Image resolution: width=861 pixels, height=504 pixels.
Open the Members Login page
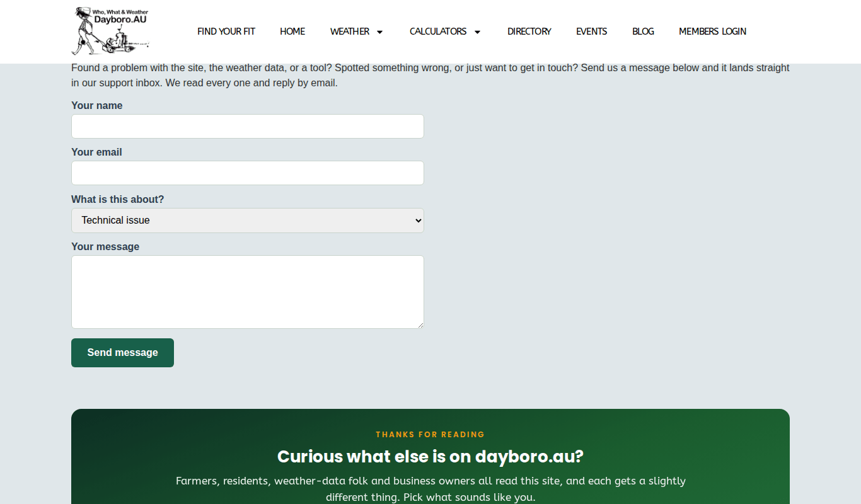[x=712, y=31]
